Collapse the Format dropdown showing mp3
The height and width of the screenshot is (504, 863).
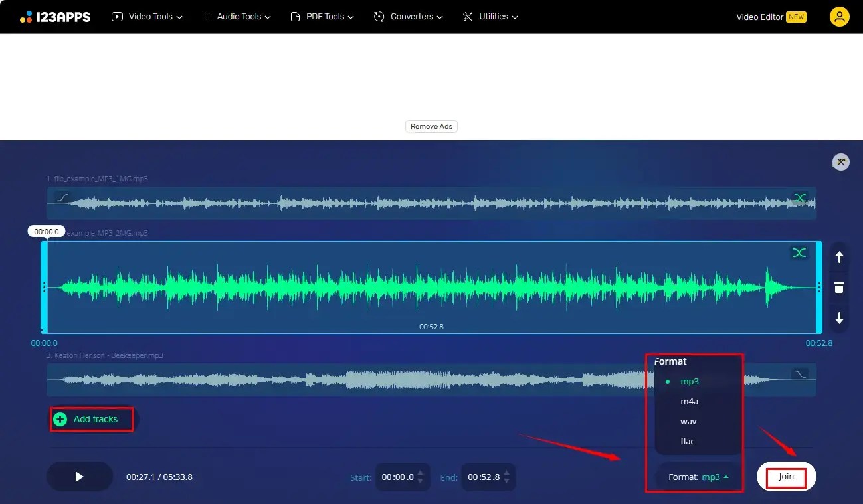[696, 477]
